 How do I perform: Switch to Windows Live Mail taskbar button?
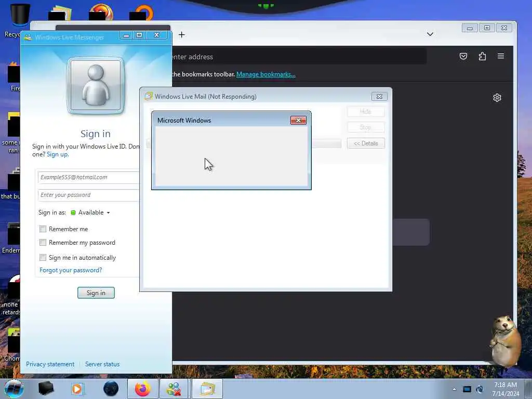[x=207, y=389]
